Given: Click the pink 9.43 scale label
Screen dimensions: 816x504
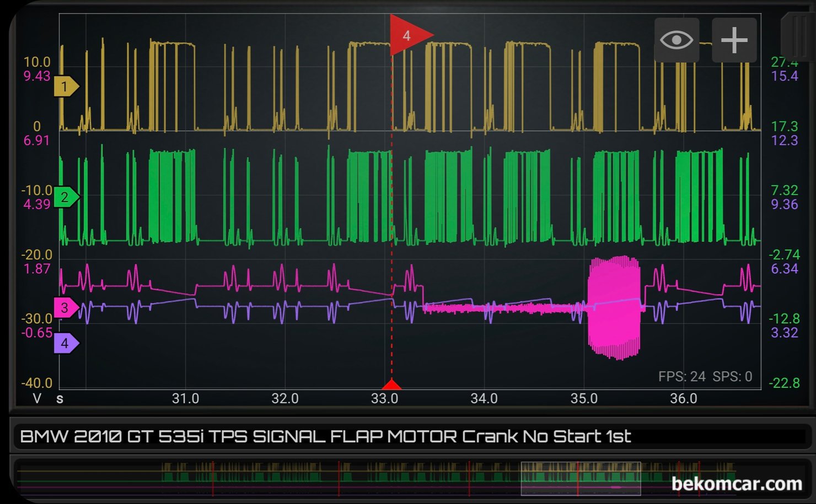Looking at the screenshot, I should 37,76.
